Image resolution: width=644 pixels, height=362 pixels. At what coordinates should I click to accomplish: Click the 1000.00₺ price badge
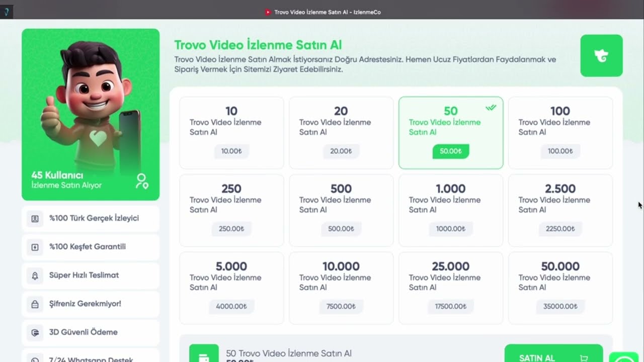(x=451, y=229)
